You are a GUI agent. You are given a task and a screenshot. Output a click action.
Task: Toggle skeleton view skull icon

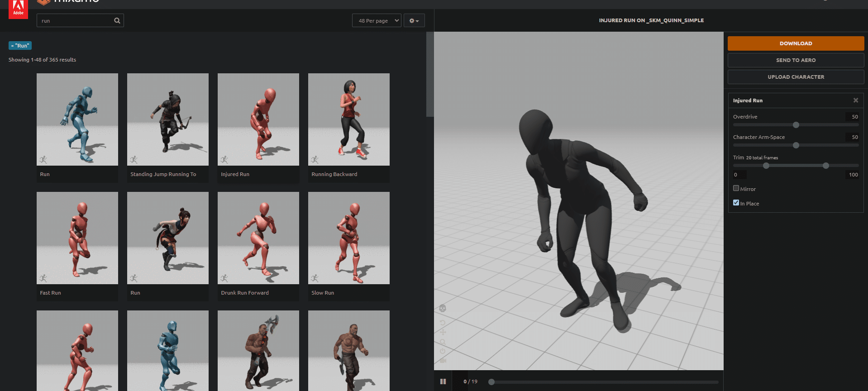point(443,308)
